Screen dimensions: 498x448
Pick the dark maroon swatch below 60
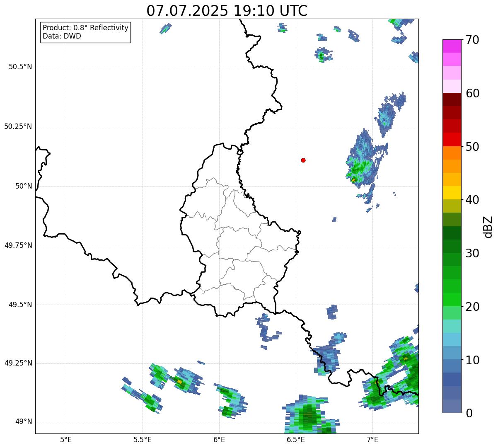click(x=452, y=99)
